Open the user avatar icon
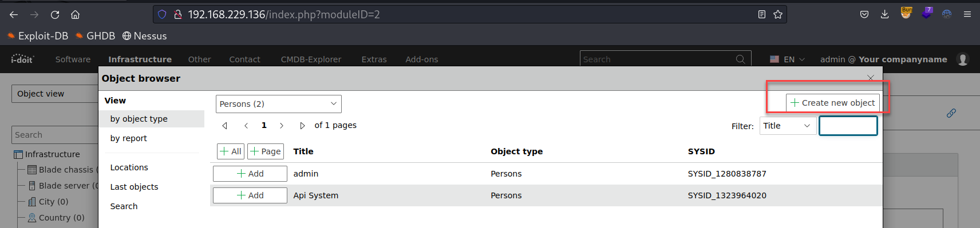The height and width of the screenshot is (228, 980). (x=963, y=59)
